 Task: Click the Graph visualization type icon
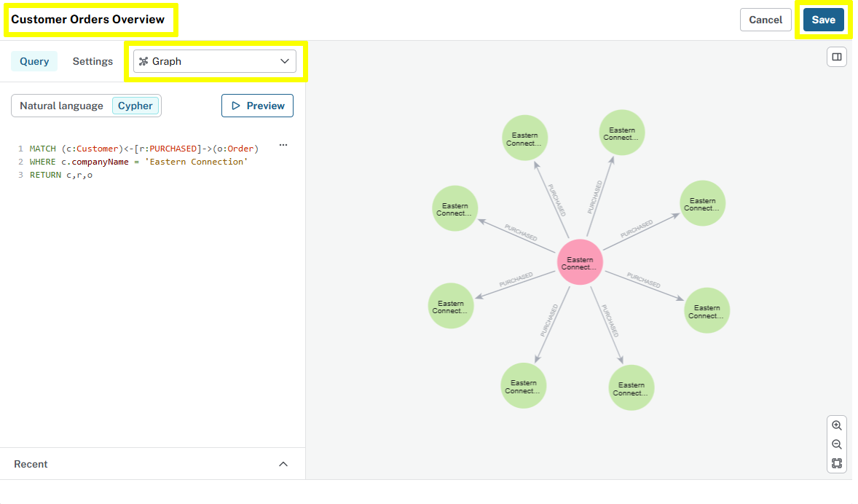[x=144, y=60]
